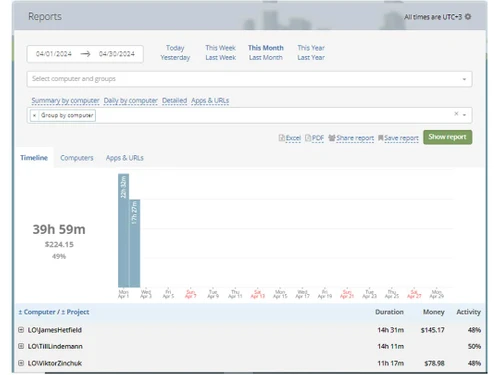The image size is (500, 375).
Task: Click the 11h 17m duration value
Action: (x=390, y=363)
